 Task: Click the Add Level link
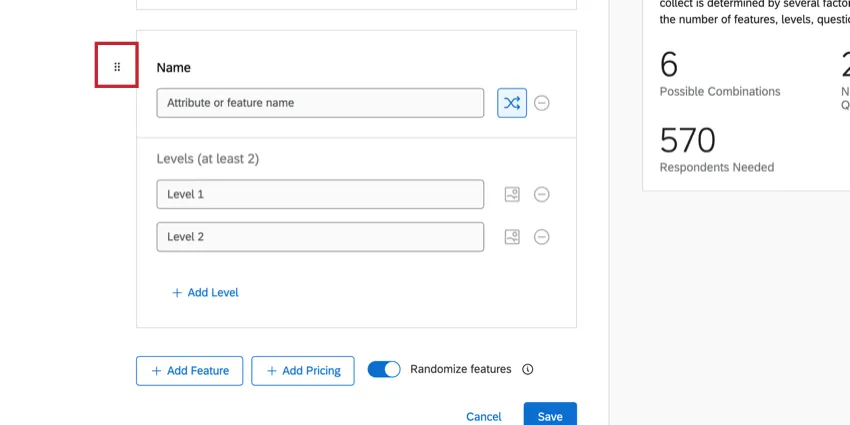point(205,293)
